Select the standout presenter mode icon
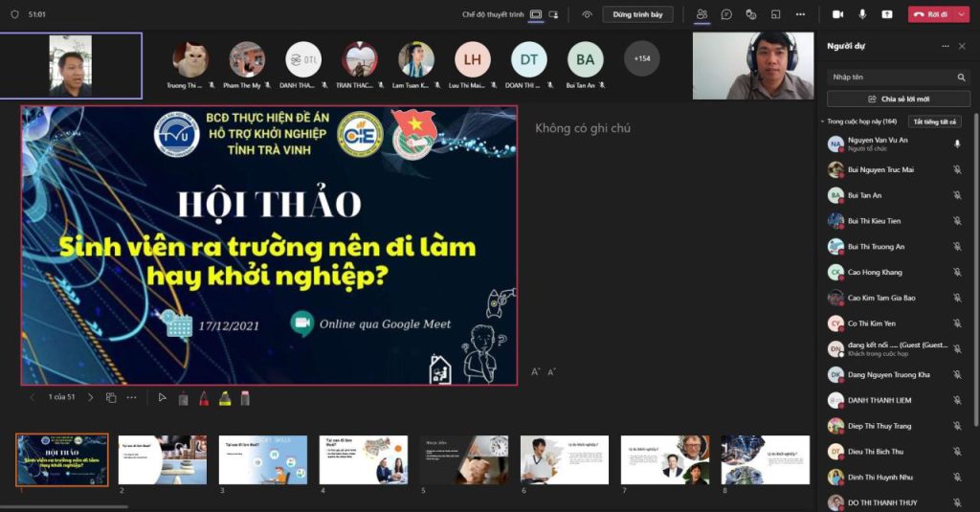The height and width of the screenshot is (512, 980). coord(554,14)
